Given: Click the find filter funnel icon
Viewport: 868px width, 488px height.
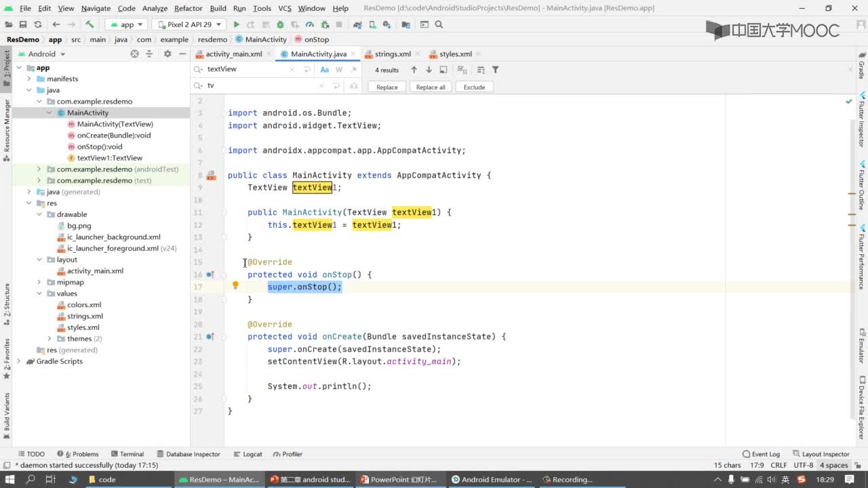Looking at the screenshot, I should coord(496,70).
